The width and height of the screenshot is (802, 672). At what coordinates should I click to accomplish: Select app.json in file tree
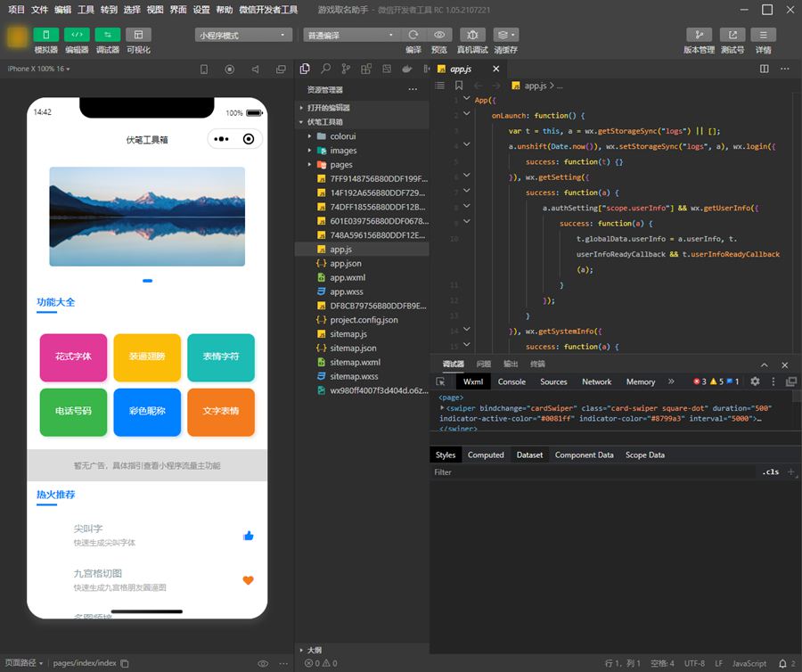point(345,264)
